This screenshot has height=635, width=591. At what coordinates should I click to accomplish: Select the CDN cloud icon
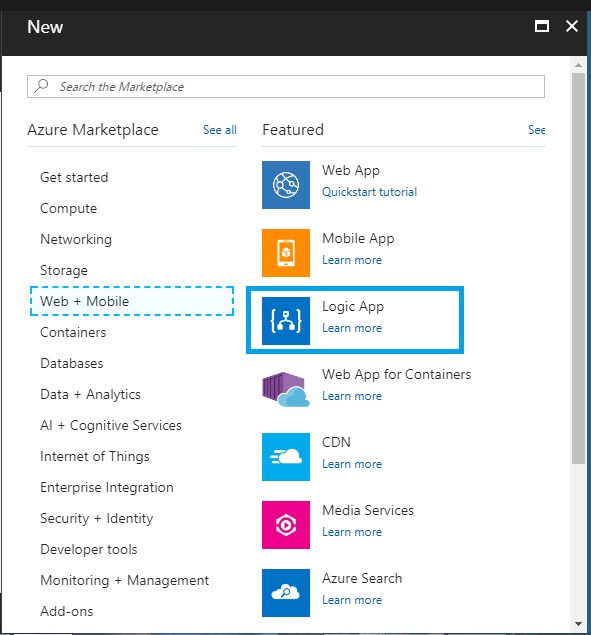(x=286, y=457)
